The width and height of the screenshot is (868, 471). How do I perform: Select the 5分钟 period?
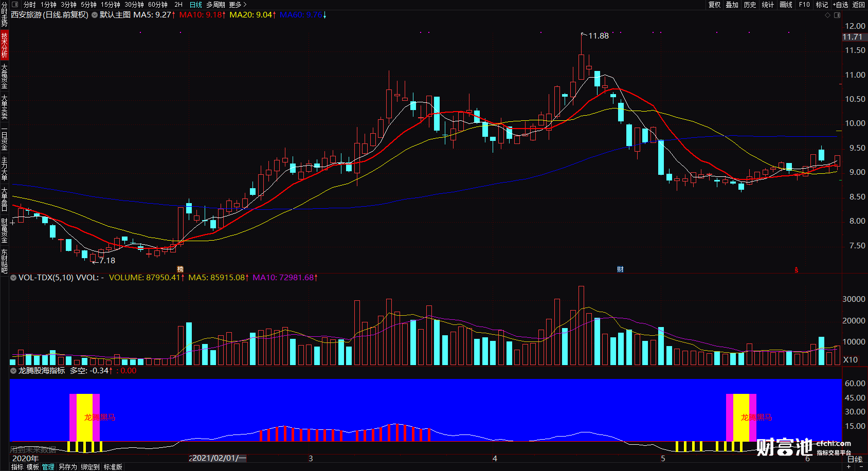[88, 4]
